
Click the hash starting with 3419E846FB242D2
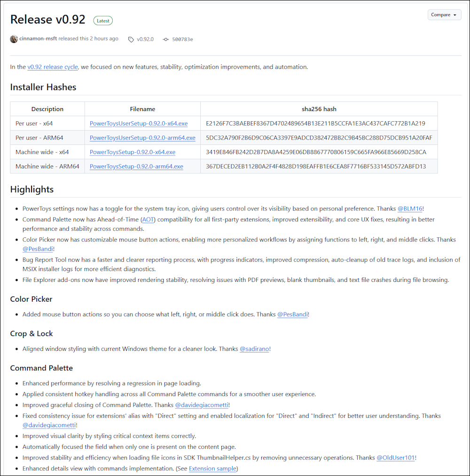click(x=316, y=152)
